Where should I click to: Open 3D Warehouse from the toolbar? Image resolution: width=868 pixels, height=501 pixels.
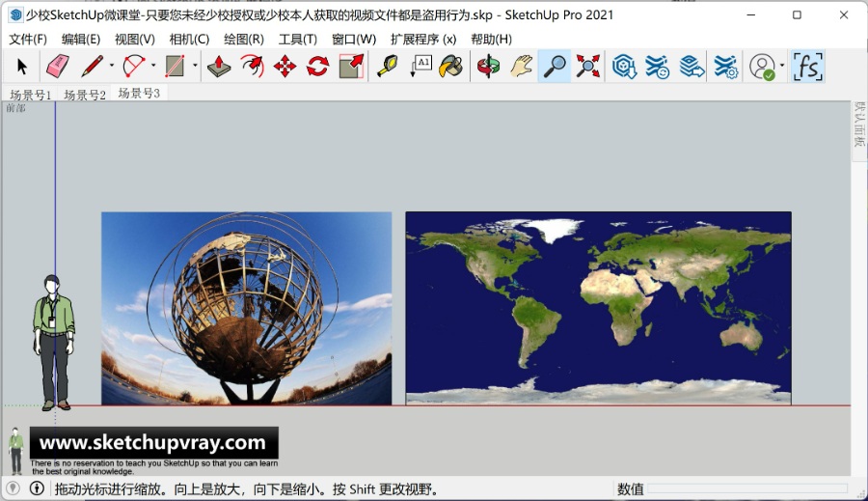[624, 67]
